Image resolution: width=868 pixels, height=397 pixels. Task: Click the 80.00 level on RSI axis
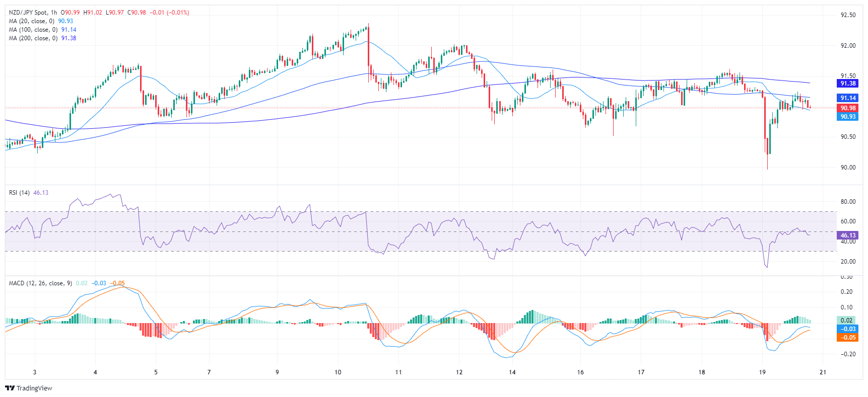848,202
